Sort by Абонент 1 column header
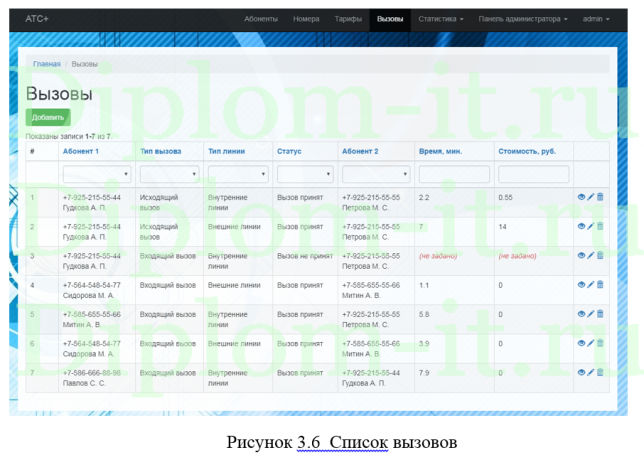Viewport: 644px width, 460px height. click(80, 151)
